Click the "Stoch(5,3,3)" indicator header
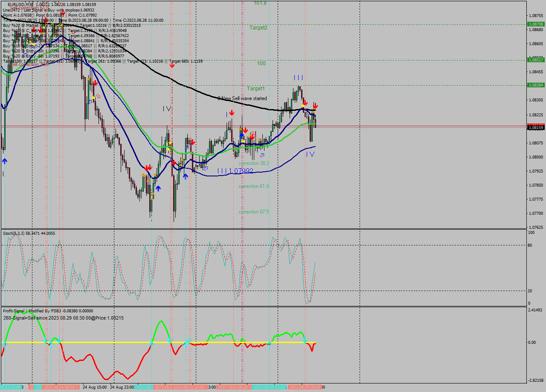Viewport: 546px width, 392px height. (x=16, y=233)
